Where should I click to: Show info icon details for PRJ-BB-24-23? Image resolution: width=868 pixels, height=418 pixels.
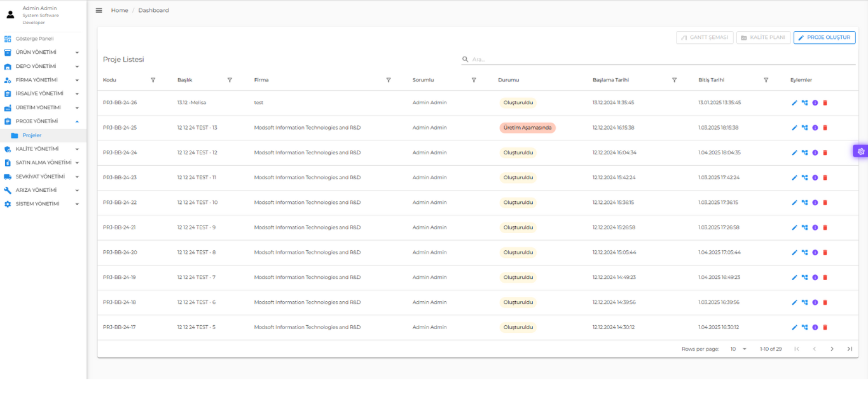815,178
